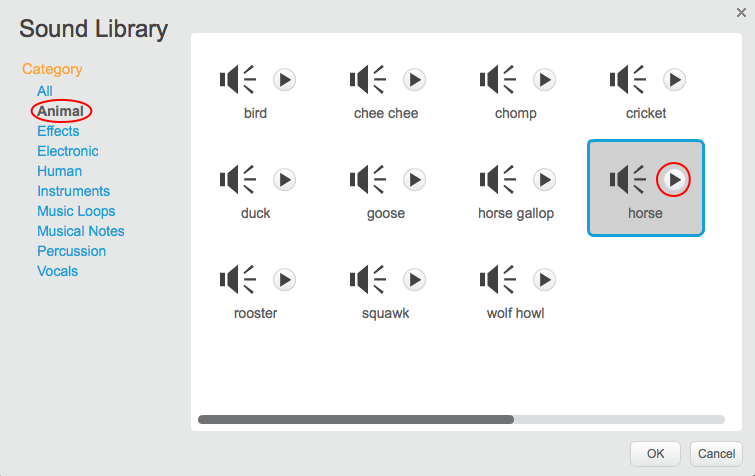Open the Effects category

[x=58, y=131]
